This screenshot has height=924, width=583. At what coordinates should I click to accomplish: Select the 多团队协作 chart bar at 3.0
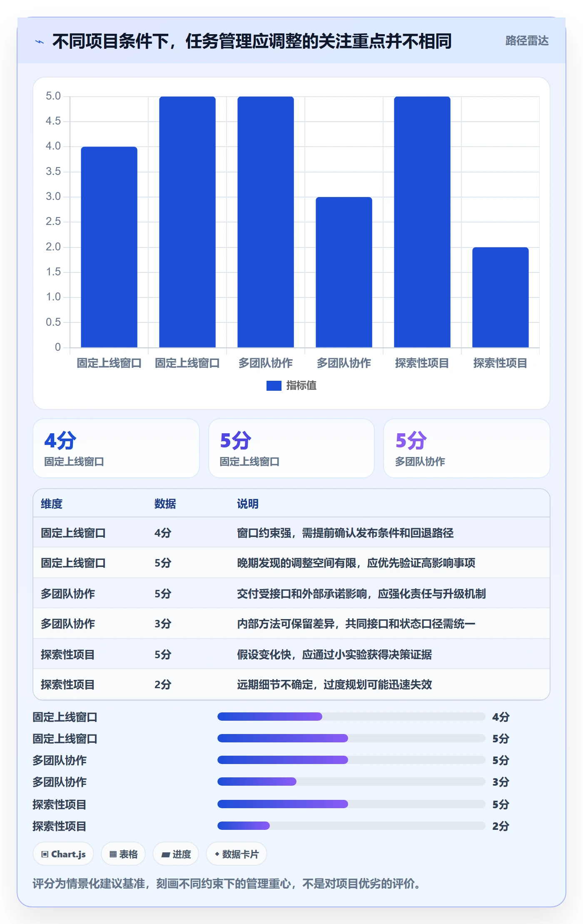coord(344,272)
